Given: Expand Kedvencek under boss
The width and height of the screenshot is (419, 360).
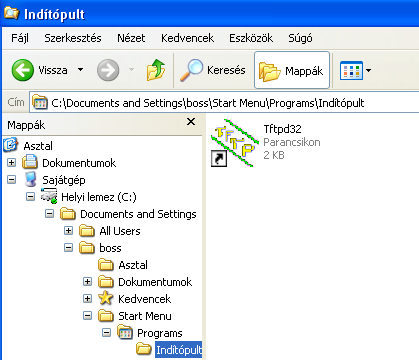Looking at the screenshot, I should (87, 299).
